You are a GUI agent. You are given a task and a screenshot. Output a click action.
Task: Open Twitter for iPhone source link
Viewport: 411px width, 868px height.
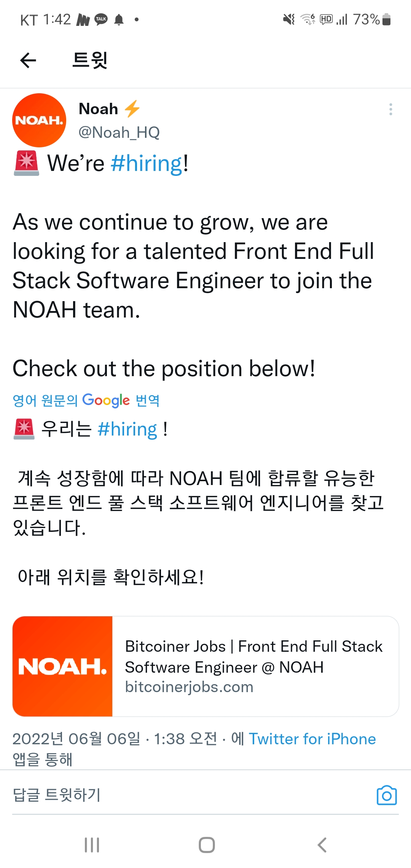(312, 739)
